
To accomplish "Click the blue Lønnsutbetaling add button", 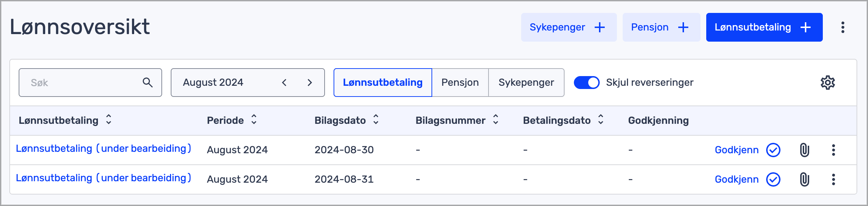I will point(764,27).
